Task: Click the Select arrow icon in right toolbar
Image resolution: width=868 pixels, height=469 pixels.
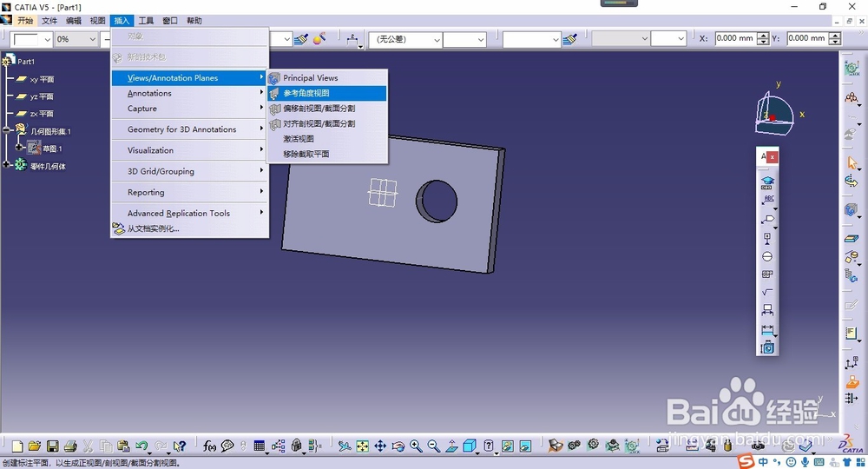Action: click(x=852, y=162)
